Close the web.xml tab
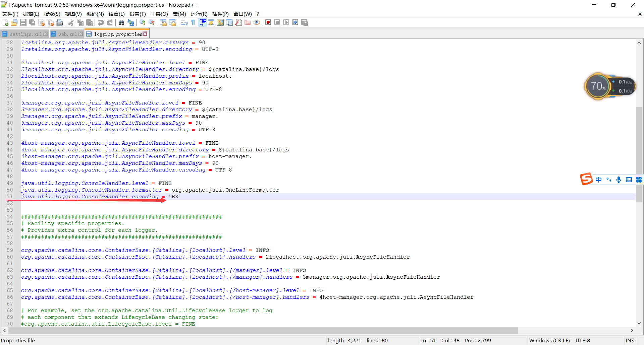Image resolution: width=644 pixels, height=345 pixels. (x=80, y=34)
